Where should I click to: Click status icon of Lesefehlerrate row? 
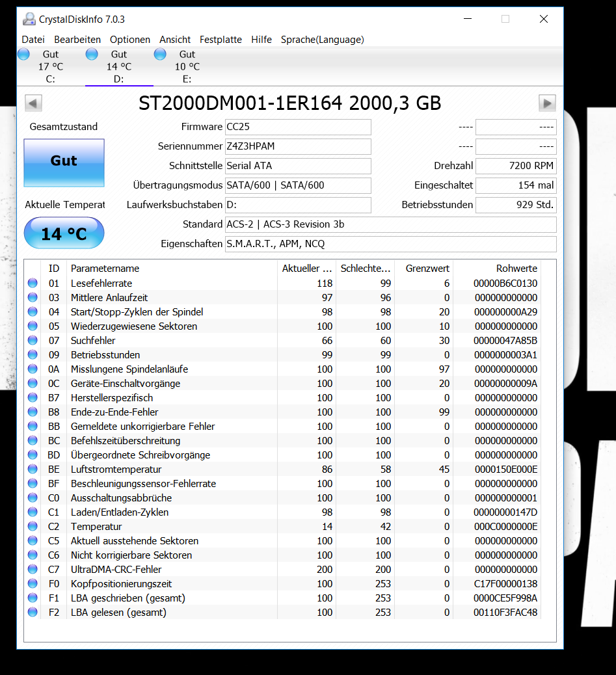(33, 283)
